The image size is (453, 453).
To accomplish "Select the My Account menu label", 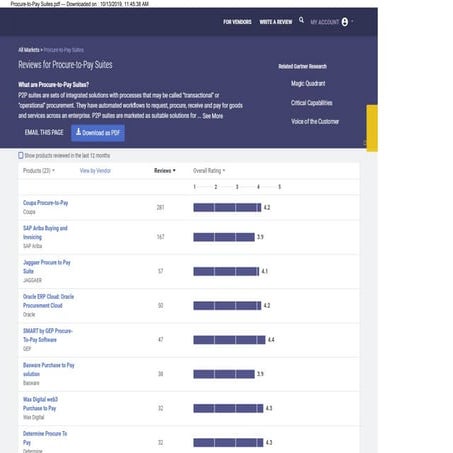I will click(x=325, y=22).
